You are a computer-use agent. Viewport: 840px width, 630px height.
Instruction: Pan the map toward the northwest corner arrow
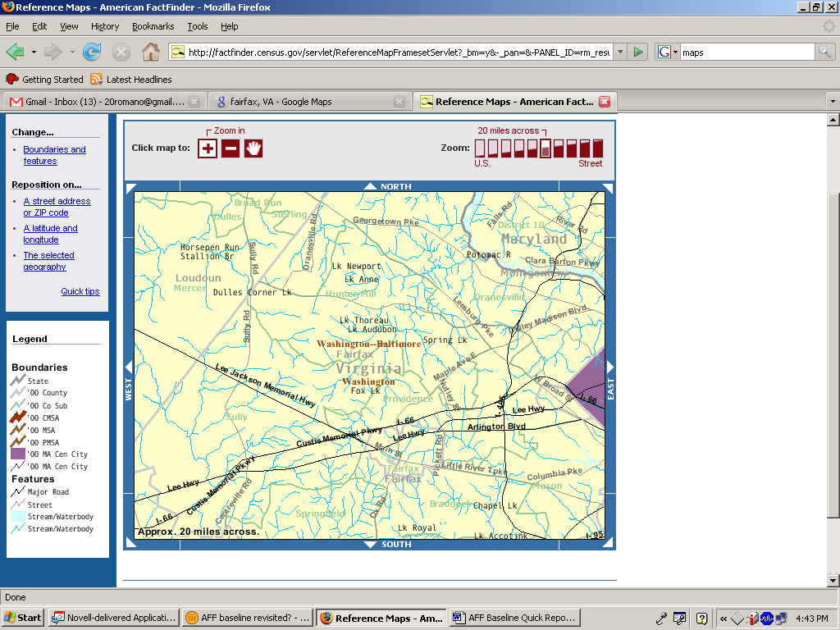click(130, 188)
